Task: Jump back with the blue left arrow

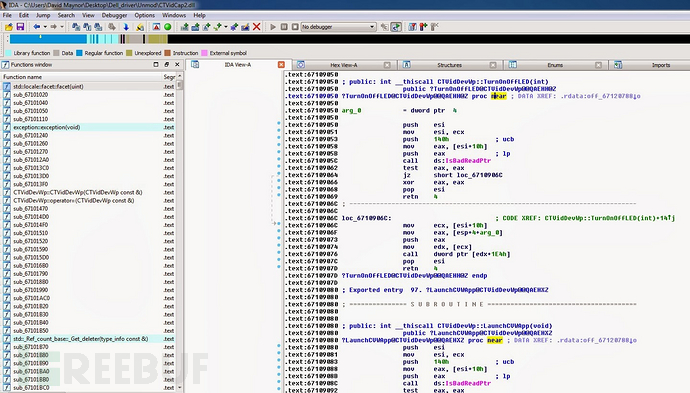Action: (37, 27)
